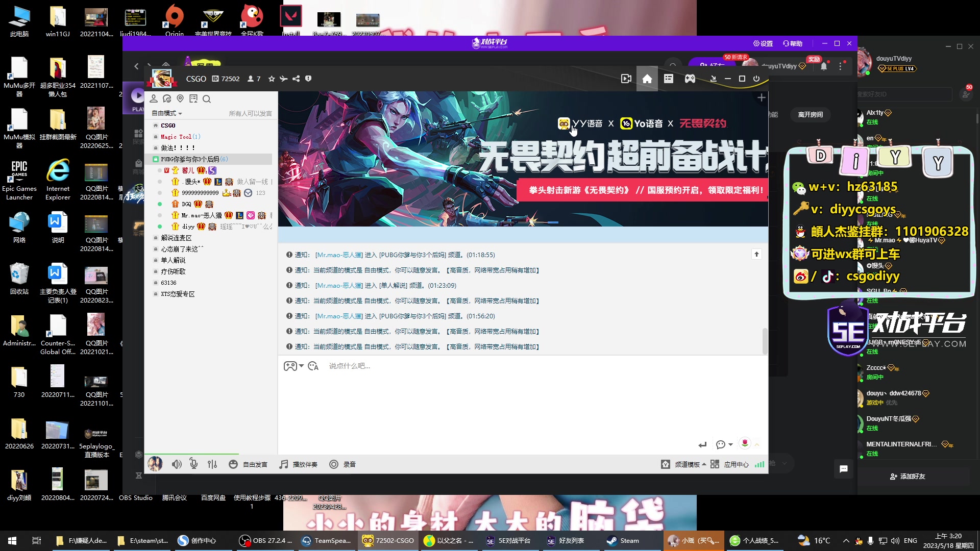Open notifications bell in 5E platform
This screenshot has width=980, height=551.
click(824, 66)
